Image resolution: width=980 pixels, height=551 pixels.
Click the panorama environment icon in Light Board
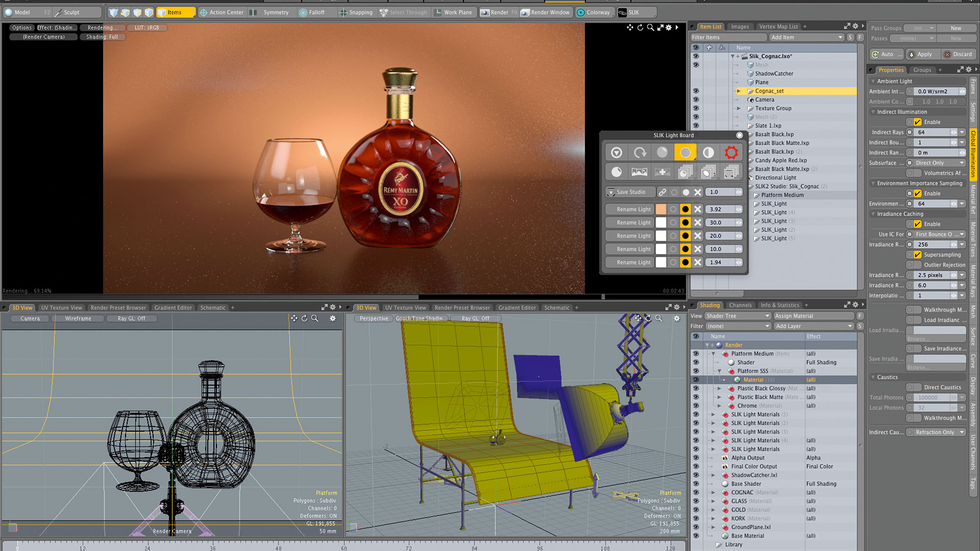(x=640, y=172)
